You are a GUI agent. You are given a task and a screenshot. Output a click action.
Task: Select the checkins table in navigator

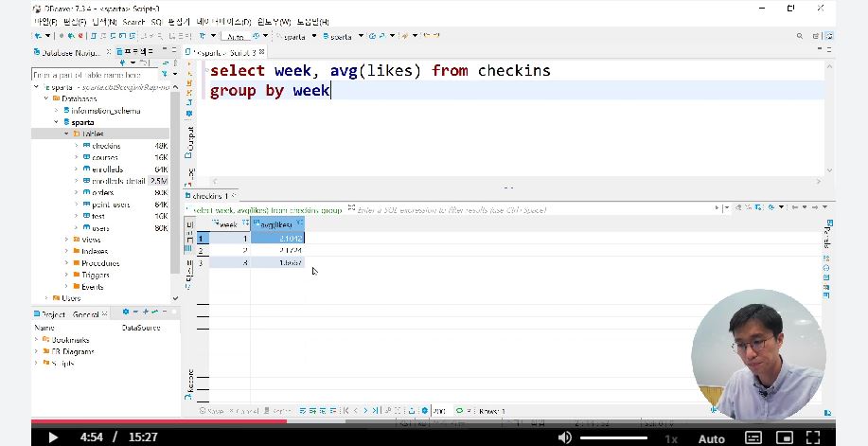[x=106, y=146]
